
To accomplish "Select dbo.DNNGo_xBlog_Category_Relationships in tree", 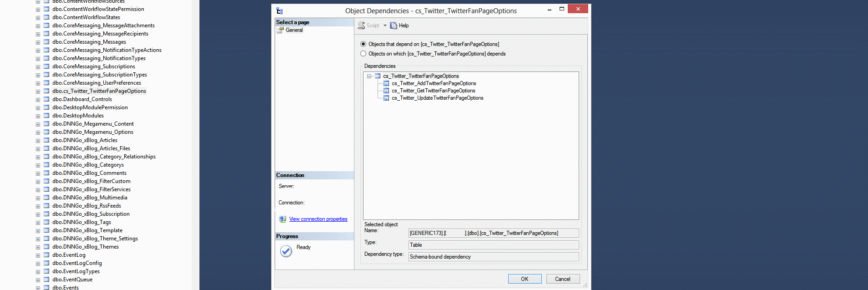I will click(x=104, y=157).
